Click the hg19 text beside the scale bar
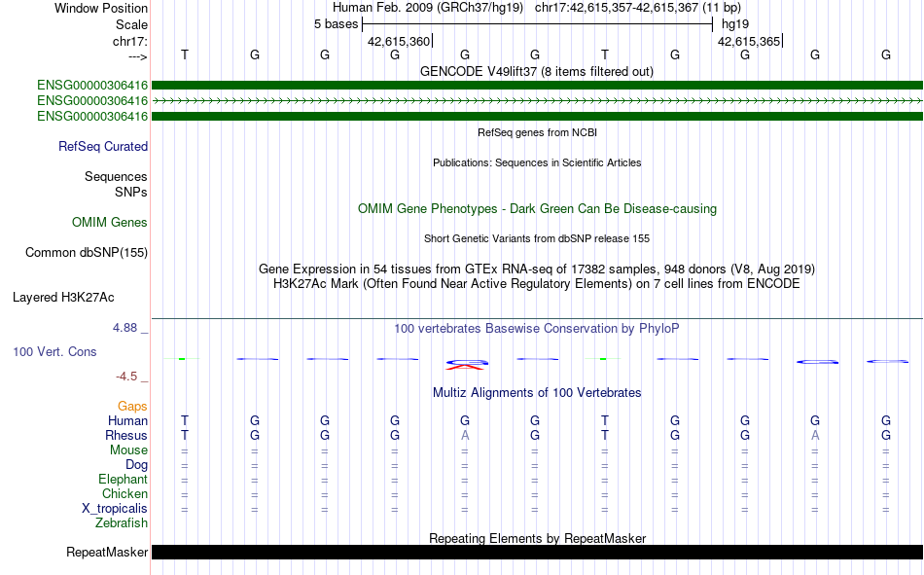Image resolution: width=924 pixels, height=575 pixels. pyautogui.click(x=735, y=24)
